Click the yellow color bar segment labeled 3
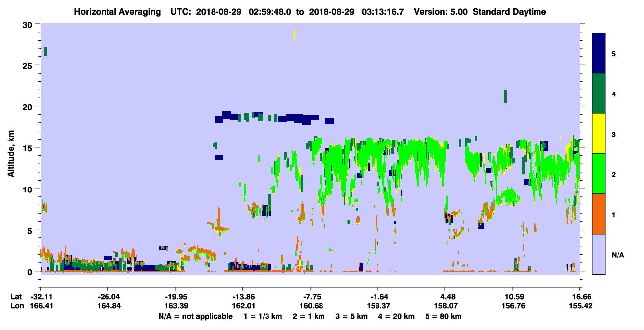The image size is (644, 330). (599, 134)
